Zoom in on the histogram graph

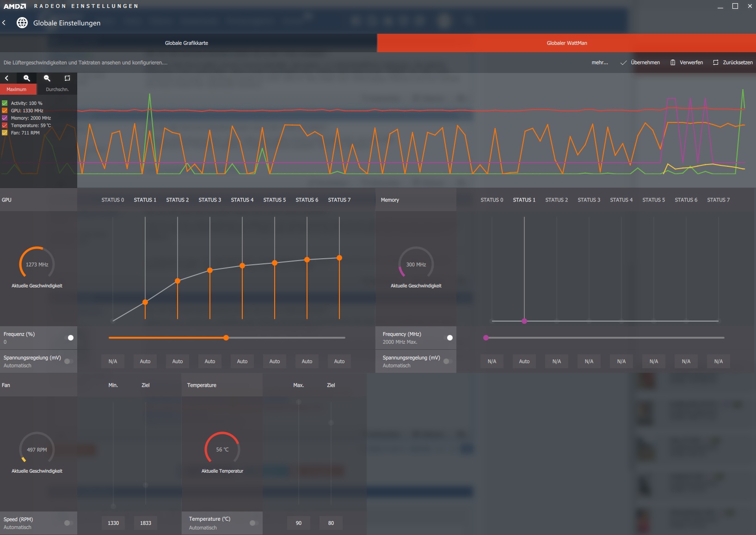[x=27, y=78]
